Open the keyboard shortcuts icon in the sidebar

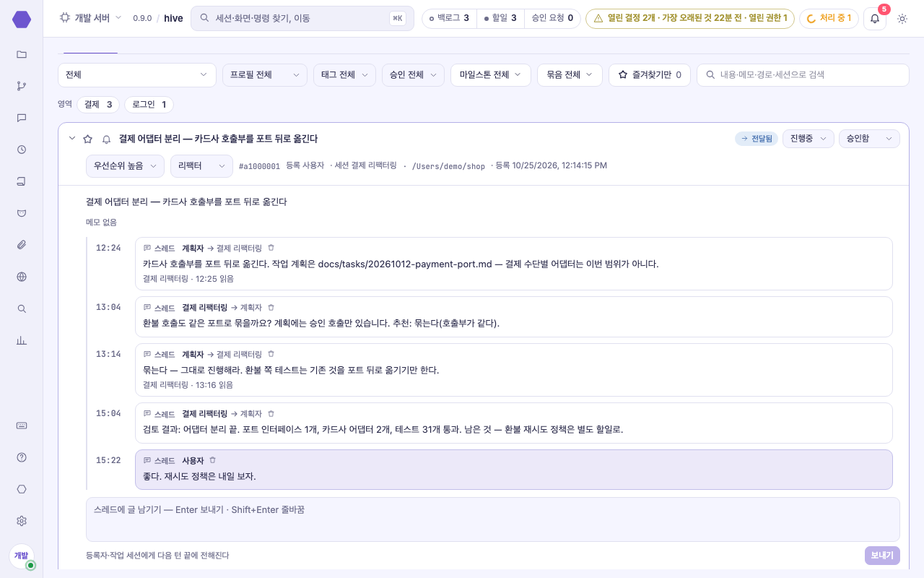coord(22,426)
